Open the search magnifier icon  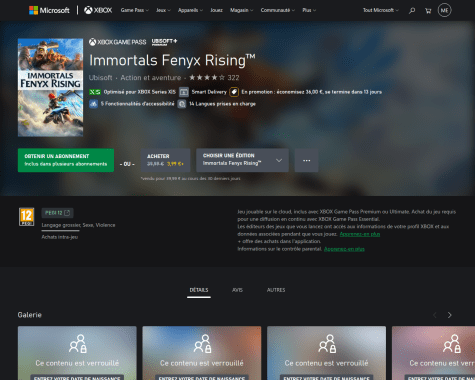tap(412, 11)
